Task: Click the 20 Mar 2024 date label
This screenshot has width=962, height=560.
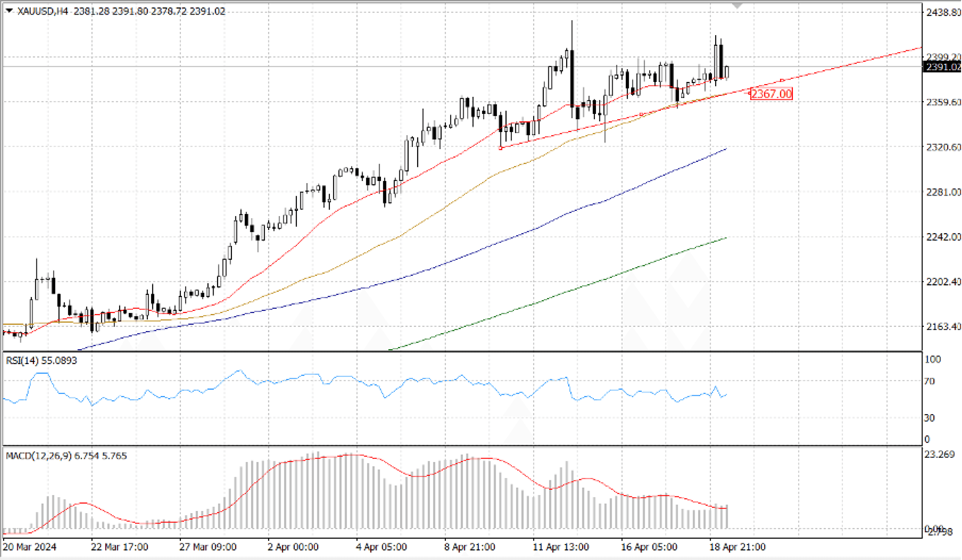Action: click(30, 547)
